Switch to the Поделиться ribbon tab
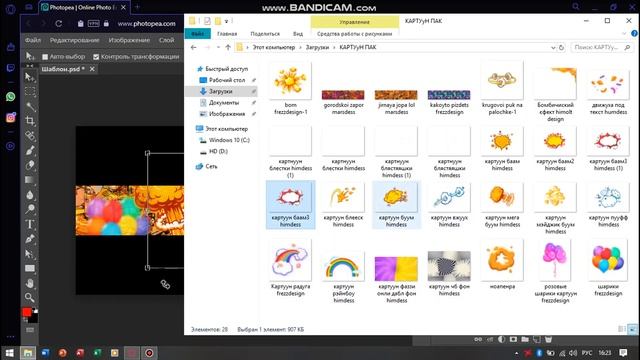This screenshot has height=360, width=640. pos(265,33)
